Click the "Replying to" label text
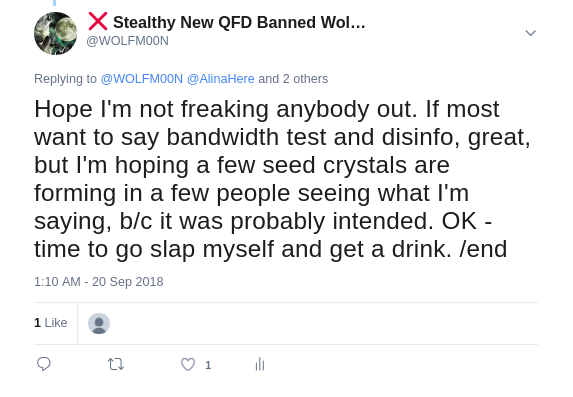The image size is (573, 397). [x=65, y=79]
